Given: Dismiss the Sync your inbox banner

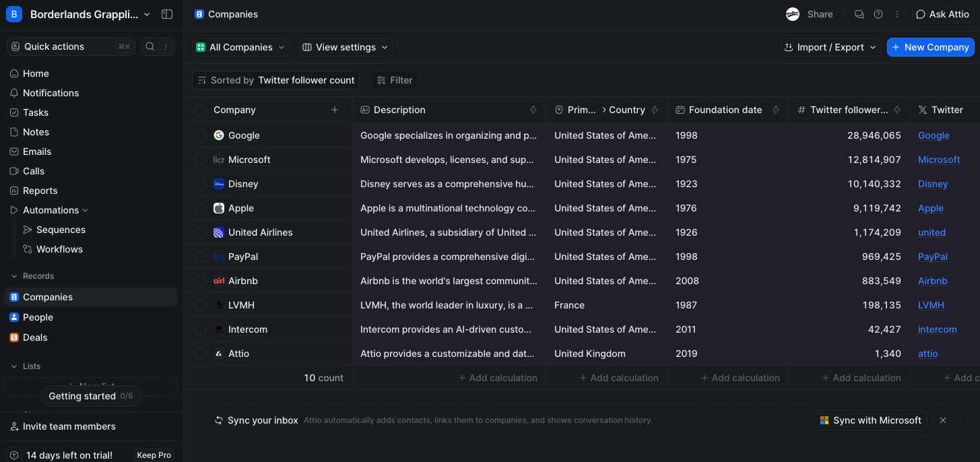Looking at the screenshot, I should 943,420.
